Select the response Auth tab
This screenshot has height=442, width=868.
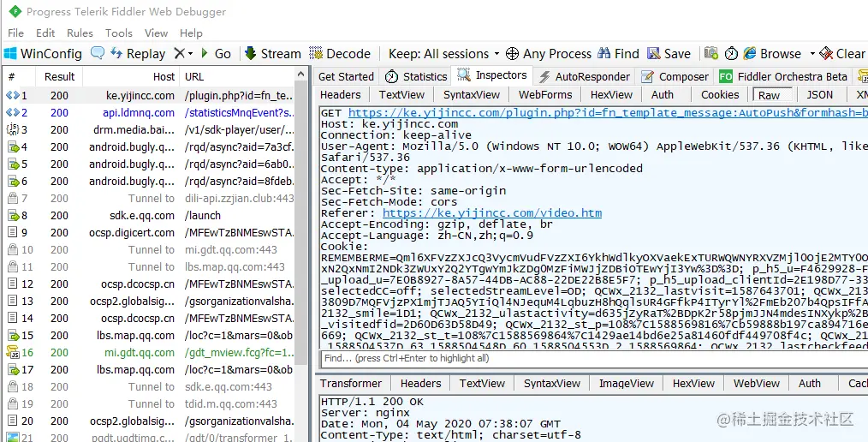click(x=809, y=383)
